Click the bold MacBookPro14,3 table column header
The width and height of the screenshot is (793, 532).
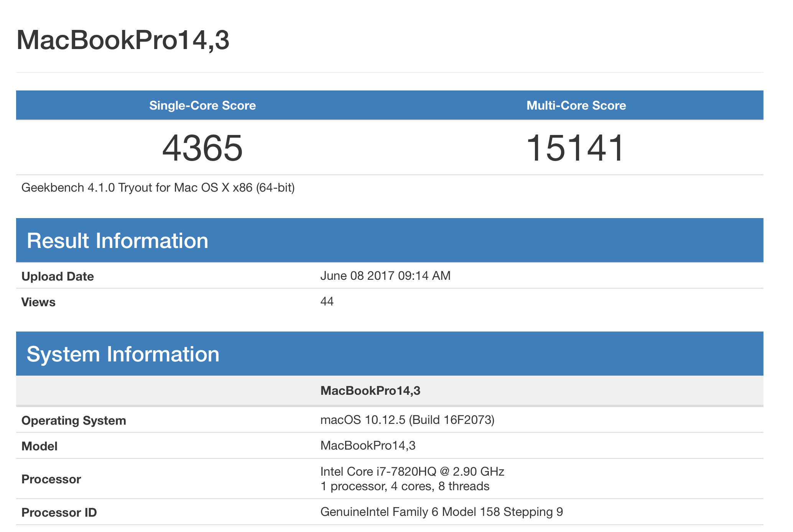pyautogui.click(x=370, y=391)
